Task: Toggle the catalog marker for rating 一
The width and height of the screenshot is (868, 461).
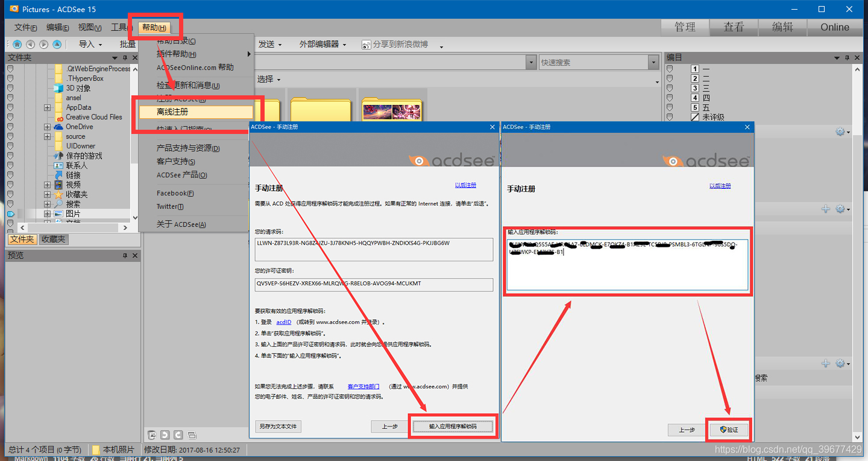Action: click(670, 69)
